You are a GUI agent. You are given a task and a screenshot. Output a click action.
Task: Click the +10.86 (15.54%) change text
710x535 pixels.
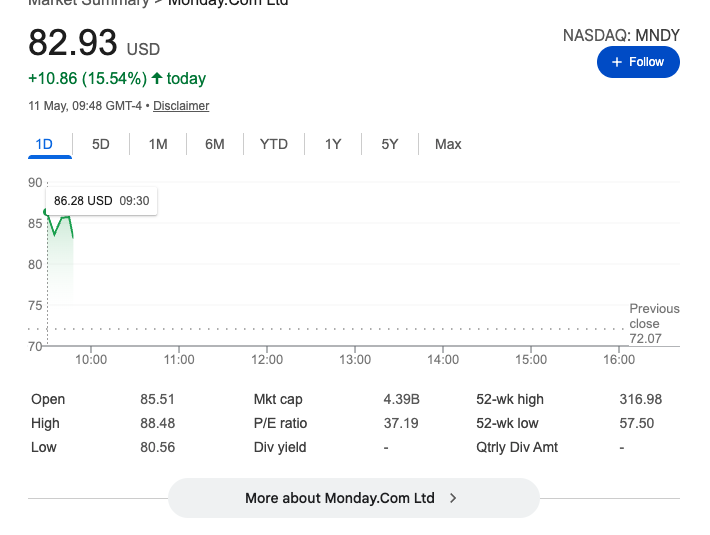pos(87,78)
